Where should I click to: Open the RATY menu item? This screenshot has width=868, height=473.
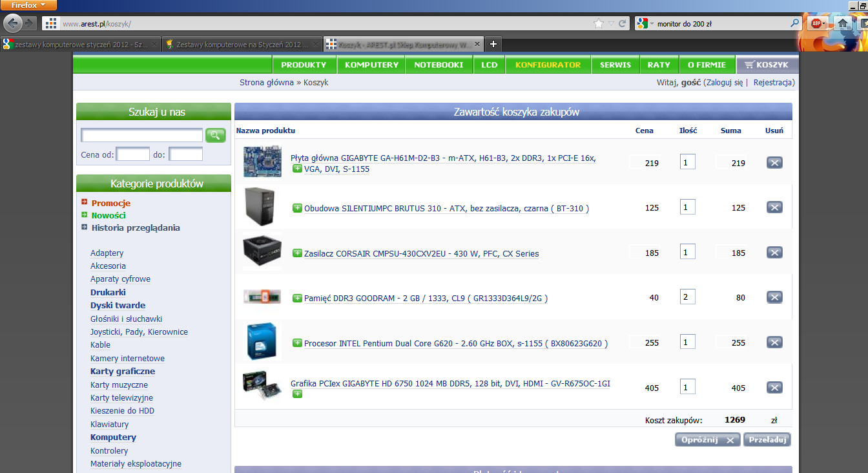tap(659, 65)
